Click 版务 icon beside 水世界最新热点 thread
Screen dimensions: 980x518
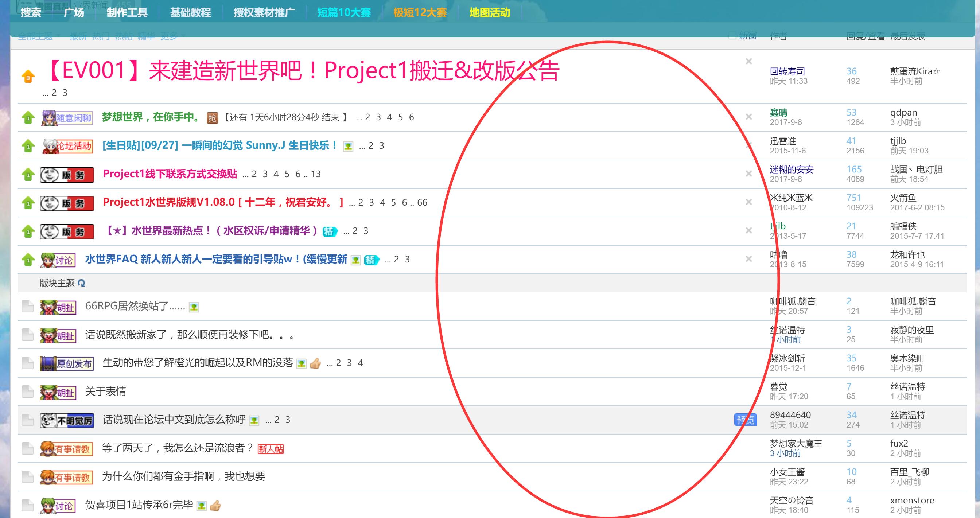[x=67, y=231]
